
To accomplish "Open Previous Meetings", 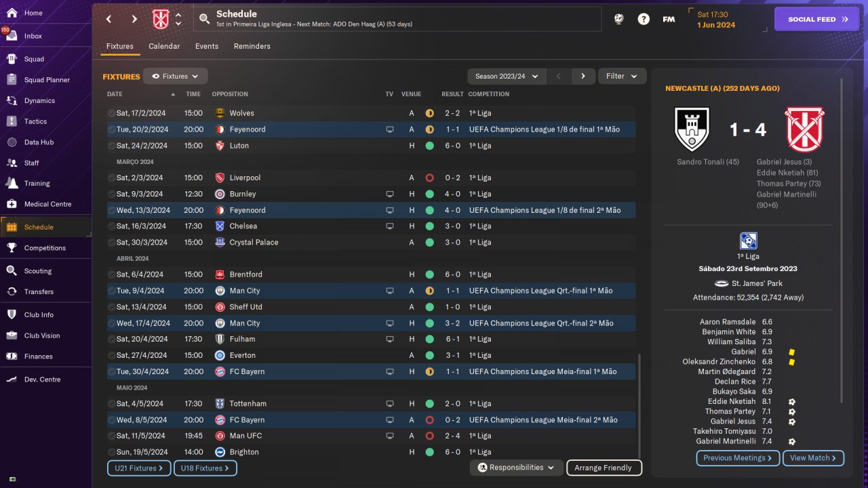I will click(738, 458).
